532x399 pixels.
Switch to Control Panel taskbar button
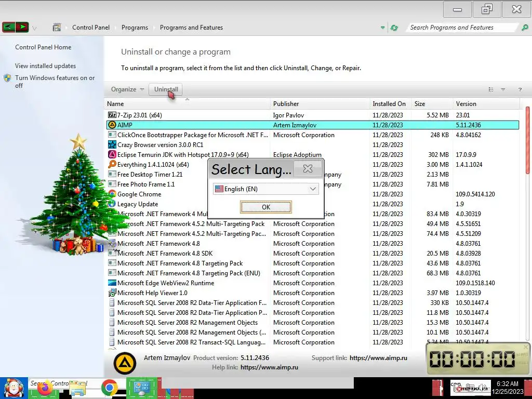(x=142, y=388)
